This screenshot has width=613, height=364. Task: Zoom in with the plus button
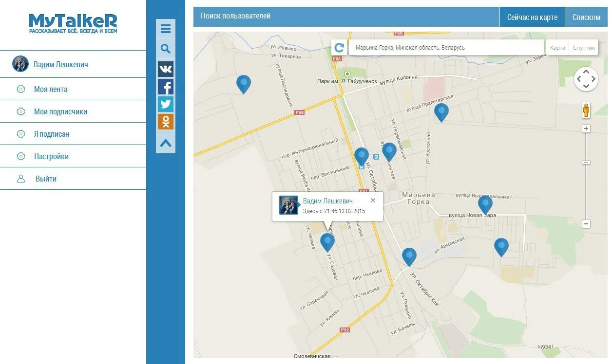[586, 128]
